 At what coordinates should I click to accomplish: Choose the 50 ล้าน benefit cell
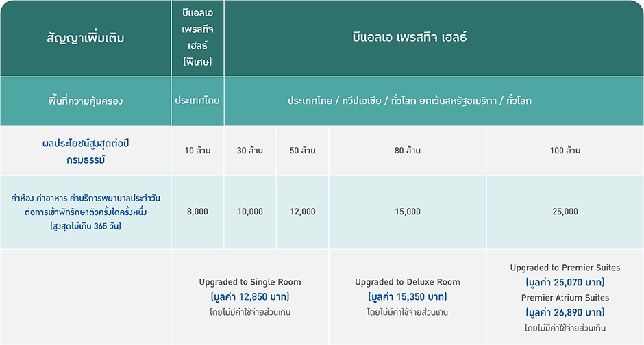tap(303, 151)
